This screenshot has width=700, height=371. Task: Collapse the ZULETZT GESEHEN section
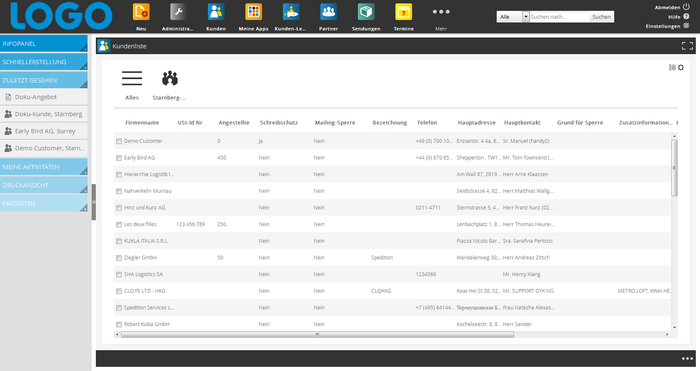[x=44, y=80]
